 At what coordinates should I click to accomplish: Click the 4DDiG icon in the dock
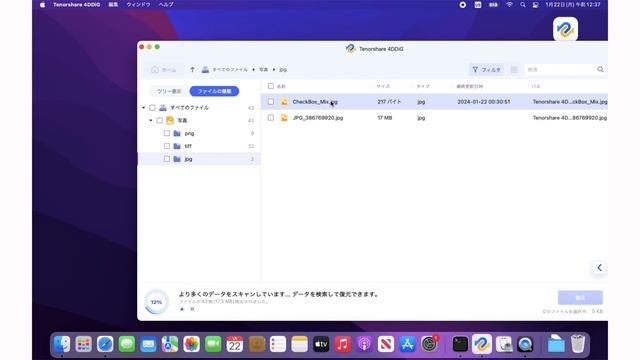coord(482,344)
